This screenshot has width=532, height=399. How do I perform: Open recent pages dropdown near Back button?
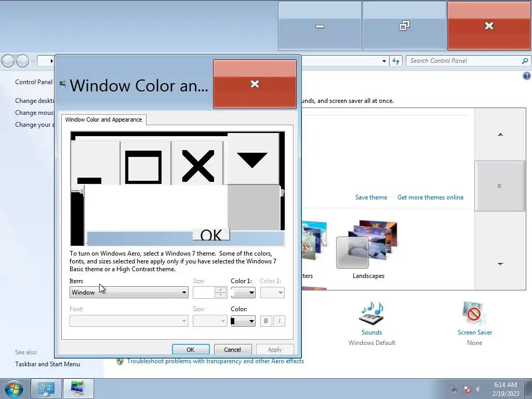pyautogui.click(x=33, y=61)
